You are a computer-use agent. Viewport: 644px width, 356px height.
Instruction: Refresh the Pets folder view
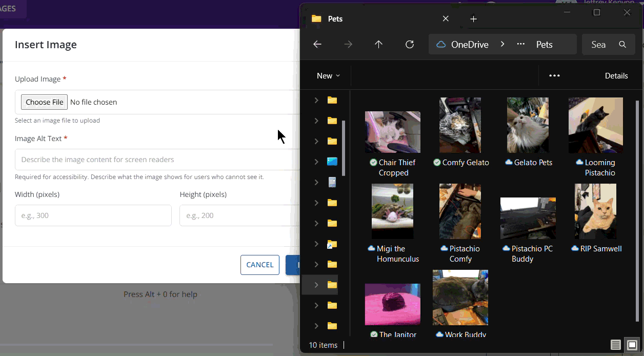click(410, 45)
